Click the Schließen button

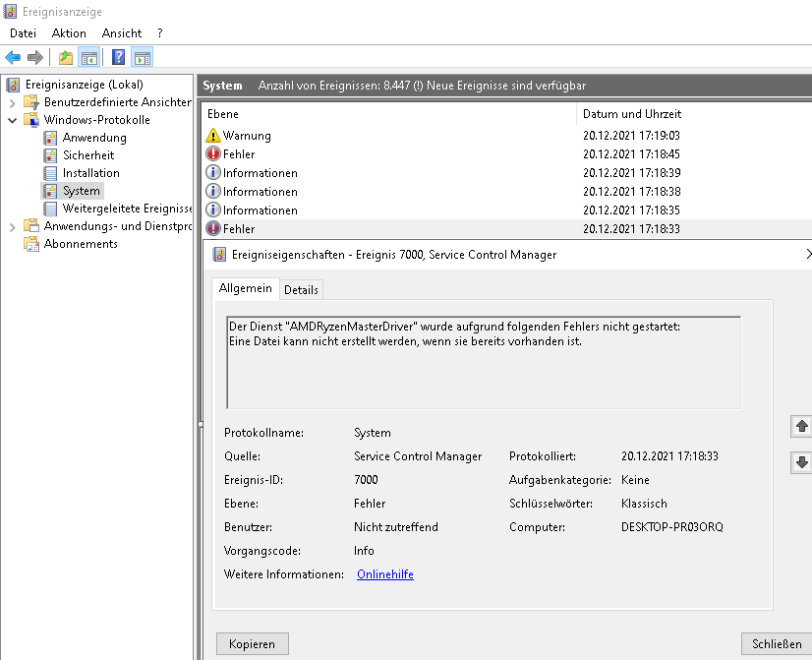pyautogui.click(x=777, y=644)
